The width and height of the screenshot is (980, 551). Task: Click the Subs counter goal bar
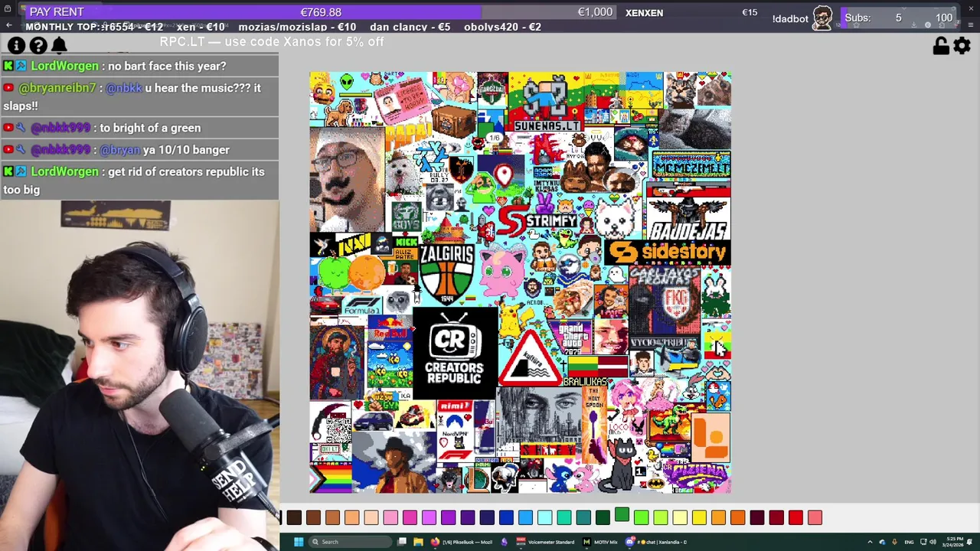click(898, 18)
